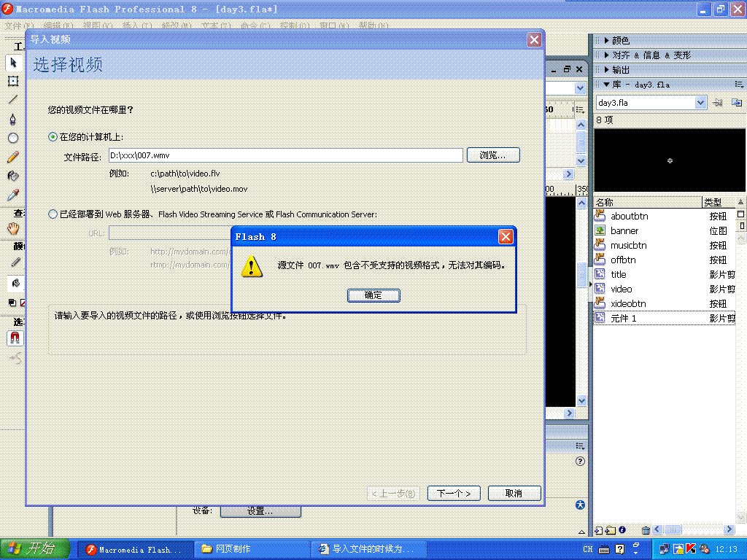The height and width of the screenshot is (560, 747).
Task: Pick the Pen tool
Action: 13,119
